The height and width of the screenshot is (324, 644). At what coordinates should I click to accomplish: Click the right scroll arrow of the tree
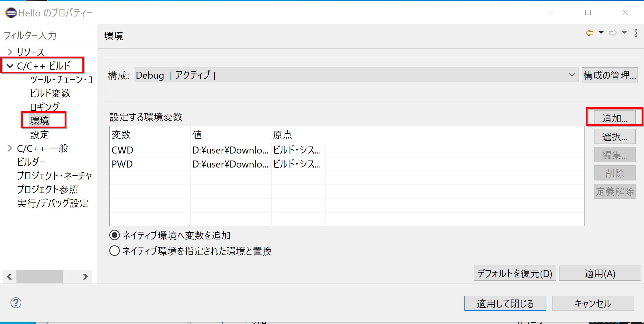pyautogui.click(x=85, y=277)
